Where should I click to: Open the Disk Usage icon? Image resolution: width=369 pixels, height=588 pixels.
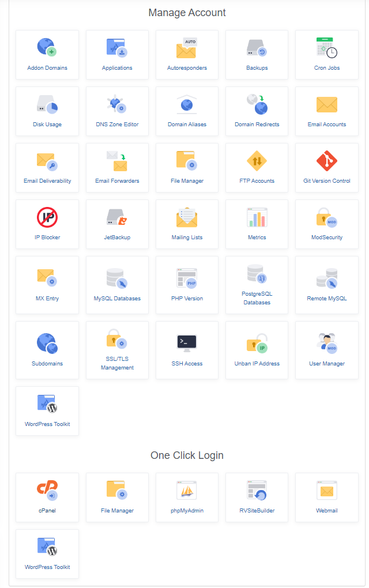coord(47,104)
